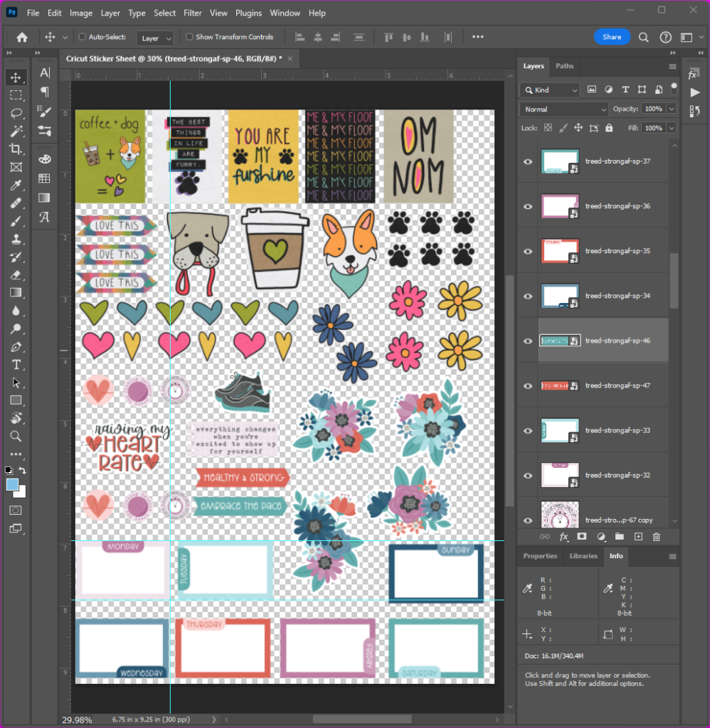Click the Share button

click(x=611, y=37)
